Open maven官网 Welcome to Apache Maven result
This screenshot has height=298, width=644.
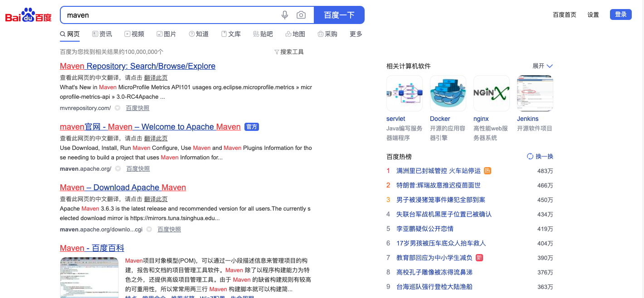click(x=150, y=127)
